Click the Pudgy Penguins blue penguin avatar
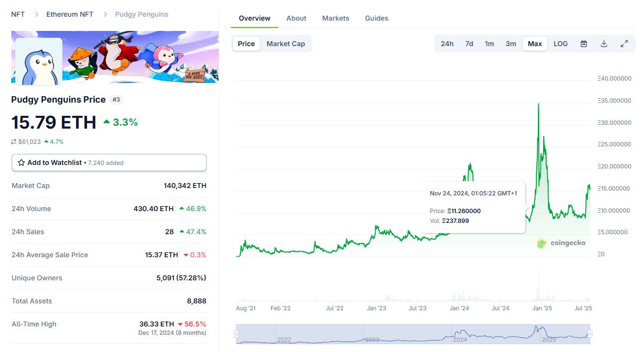Image resolution: width=644 pixels, height=352 pixels. coord(39,61)
